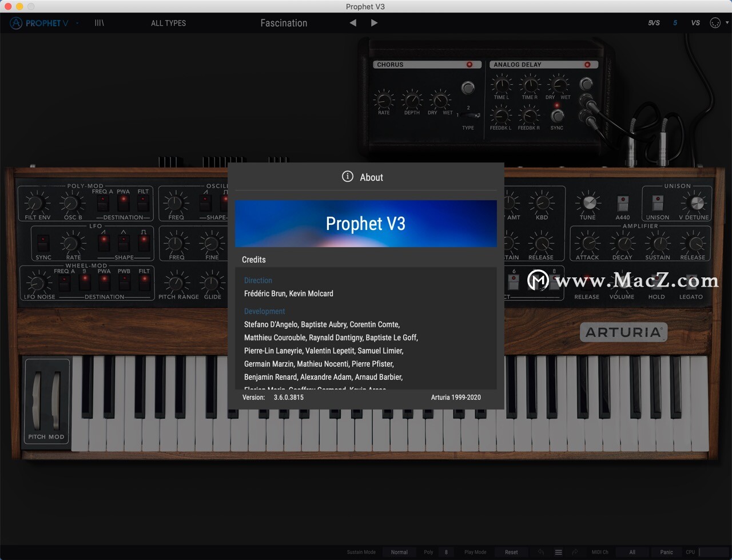This screenshot has height=560, width=732.
Task: Toggle Poly-Mod Freq A destination switch
Action: tap(104, 203)
